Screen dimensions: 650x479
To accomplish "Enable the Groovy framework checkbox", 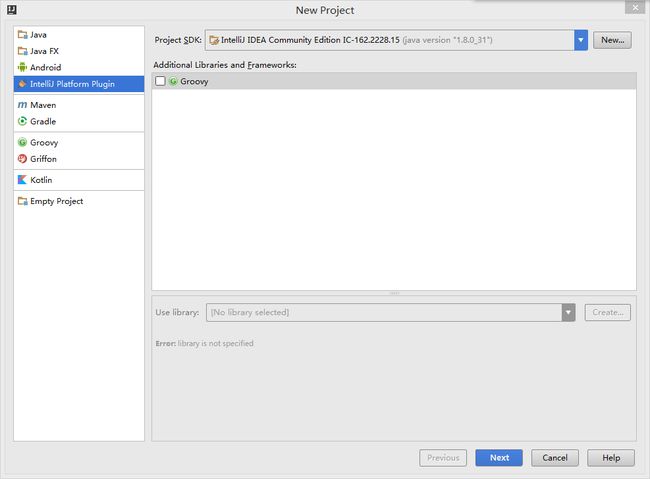I will (160, 81).
